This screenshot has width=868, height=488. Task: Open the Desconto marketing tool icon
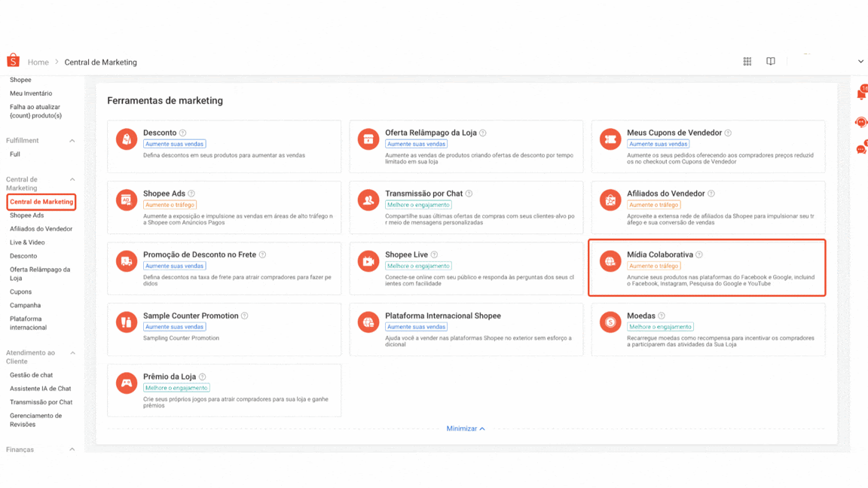point(126,139)
